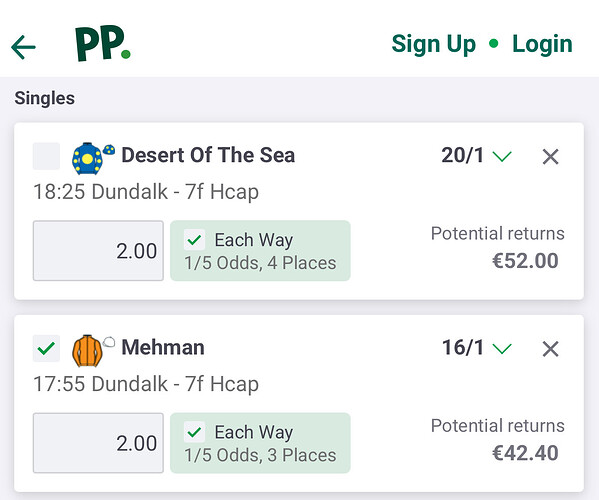The height and width of the screenshot is (500, 599).
Task: Tick the Desert Of The Sea checkbox
Action: point(46,156)
